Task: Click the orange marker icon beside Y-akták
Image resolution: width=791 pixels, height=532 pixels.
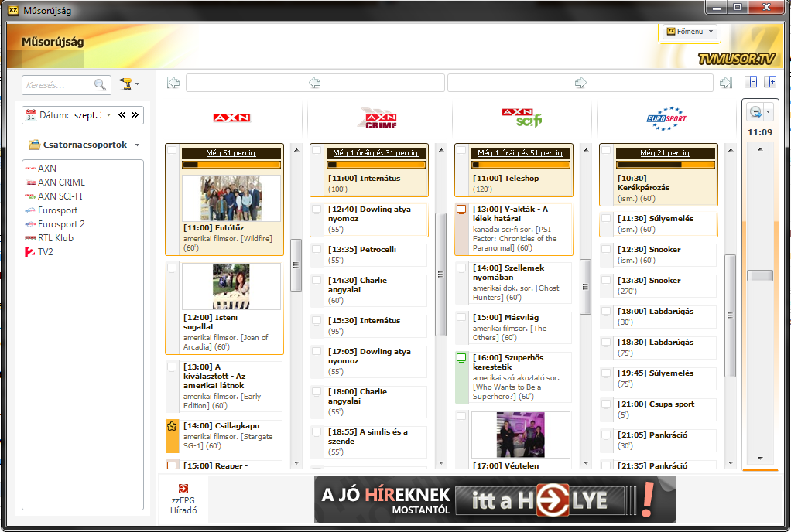Action: click(461, 210)
